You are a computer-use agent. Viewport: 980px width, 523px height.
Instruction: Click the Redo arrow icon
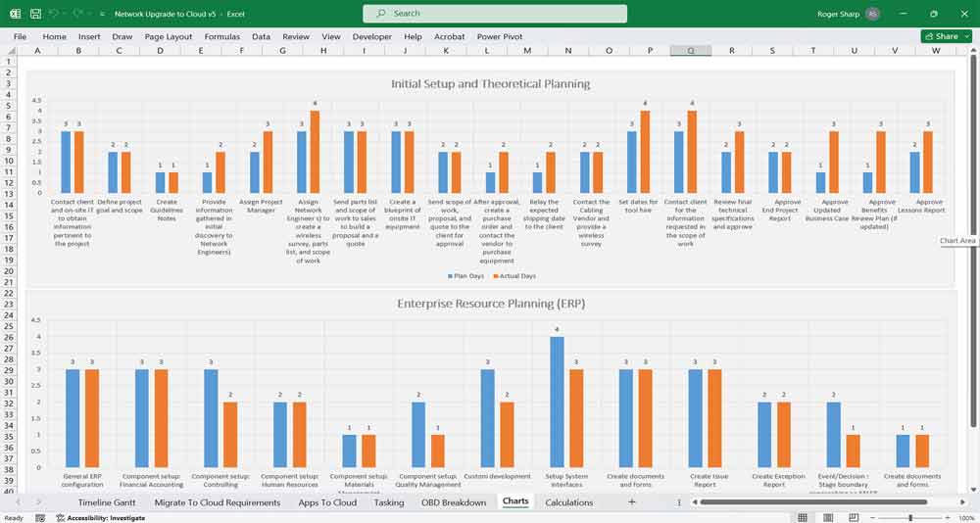point(77,14)
